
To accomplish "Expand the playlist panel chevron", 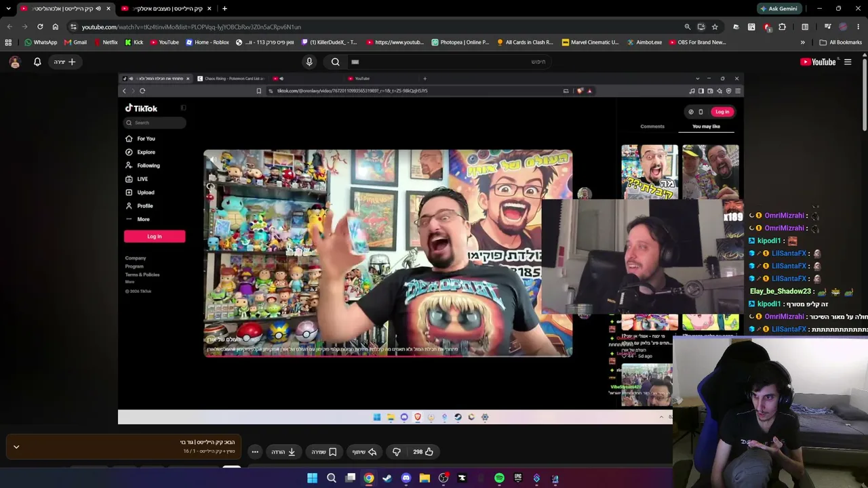I will click(16, 447).
